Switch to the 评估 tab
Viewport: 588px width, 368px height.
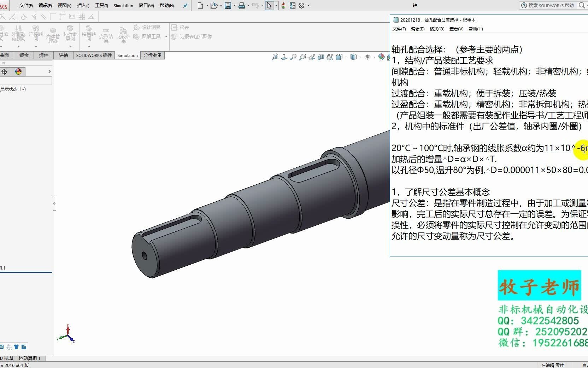coord(64,55)
